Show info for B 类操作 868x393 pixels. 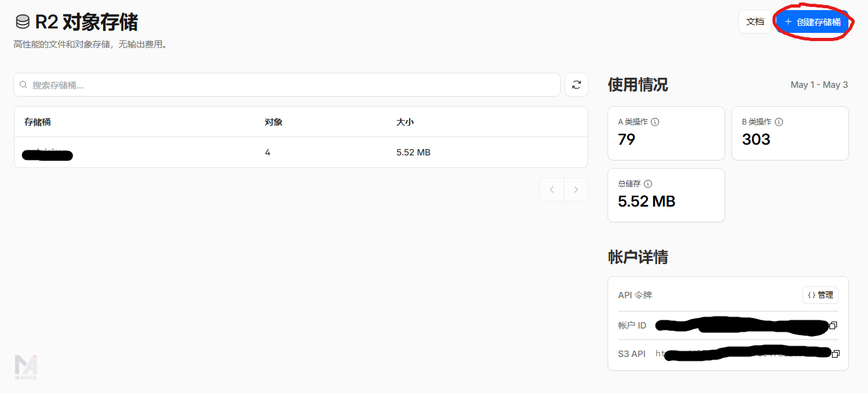pyautogui.click(x=779, y=122)
